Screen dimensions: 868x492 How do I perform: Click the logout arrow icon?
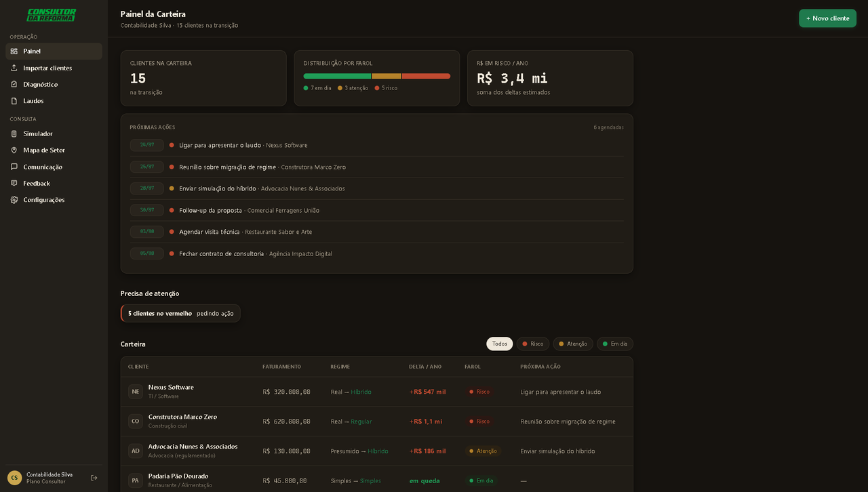94,478
